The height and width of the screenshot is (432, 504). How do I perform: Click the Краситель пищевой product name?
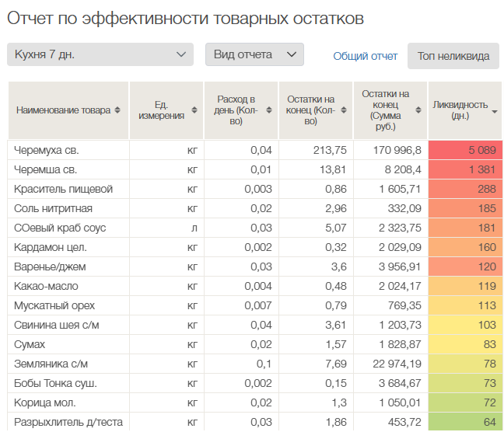click(x=64, y=189)
